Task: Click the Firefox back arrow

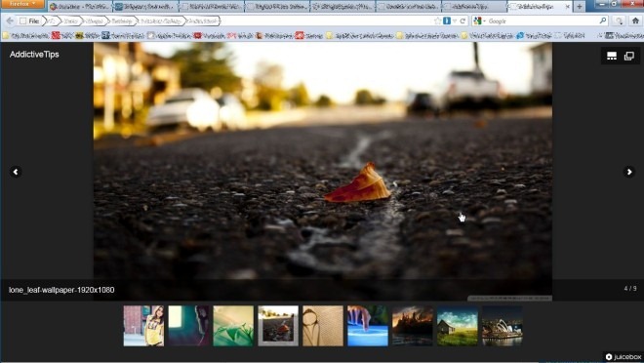Action: 10,20
